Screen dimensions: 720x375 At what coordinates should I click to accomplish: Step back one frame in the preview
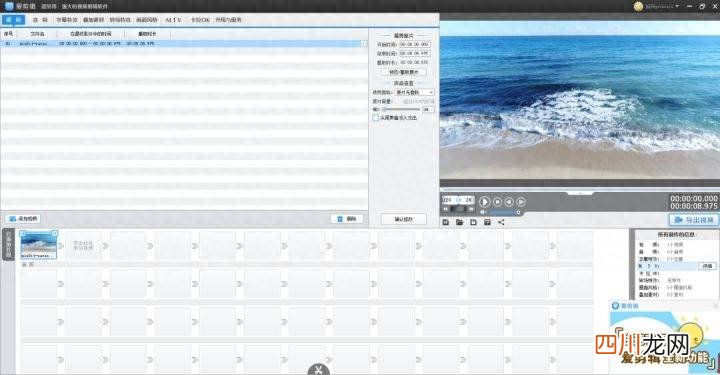[x=509, y=201]
